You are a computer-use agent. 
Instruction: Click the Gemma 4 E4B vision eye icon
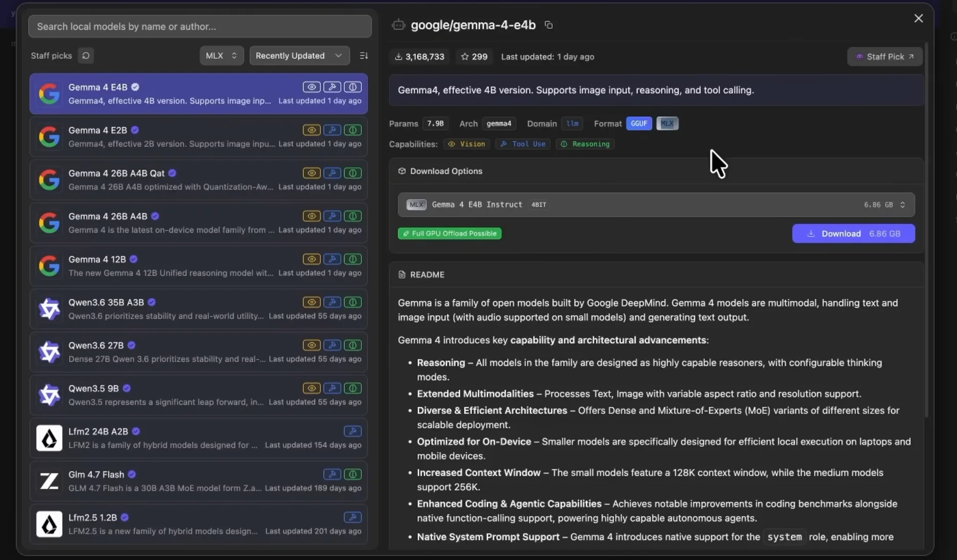click(x=311, y=87)
